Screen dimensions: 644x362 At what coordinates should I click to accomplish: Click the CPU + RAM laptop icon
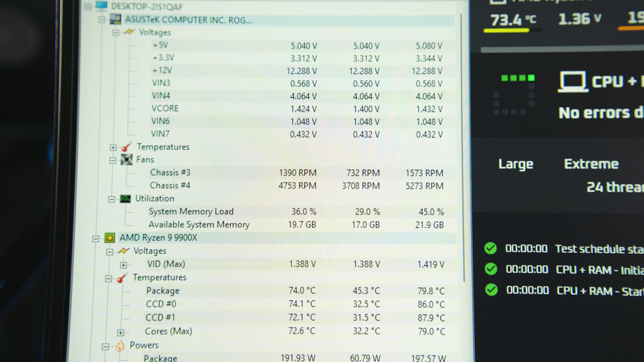tap(572, 82)
